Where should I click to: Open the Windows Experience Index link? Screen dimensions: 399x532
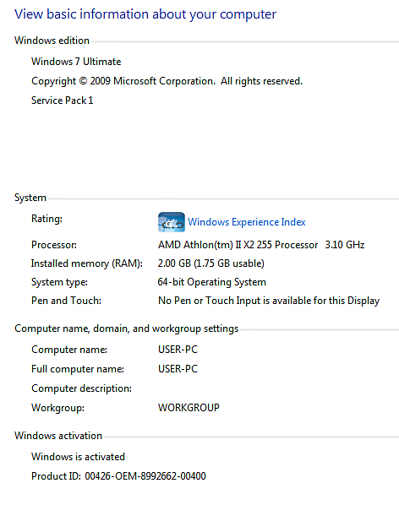coord(247,222)
